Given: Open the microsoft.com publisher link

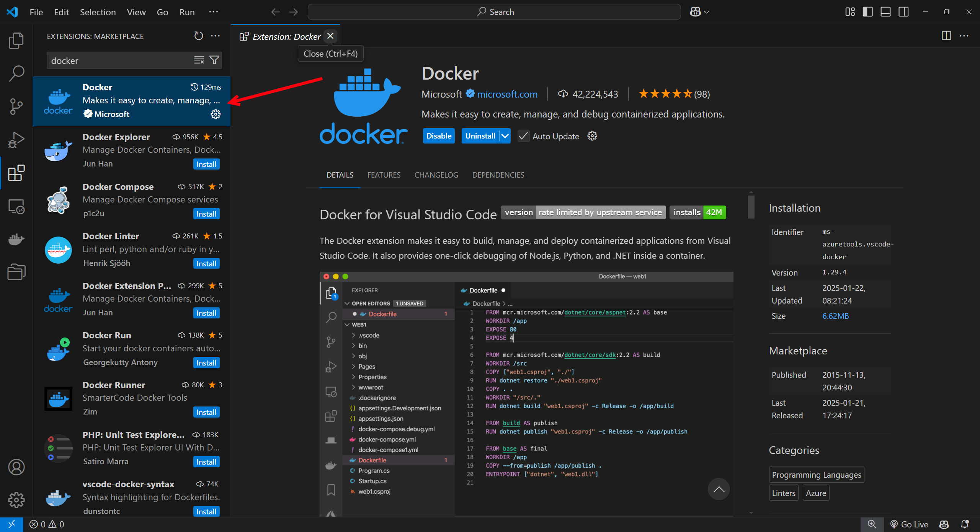Looking at the screenshot, I should point(507,94).
